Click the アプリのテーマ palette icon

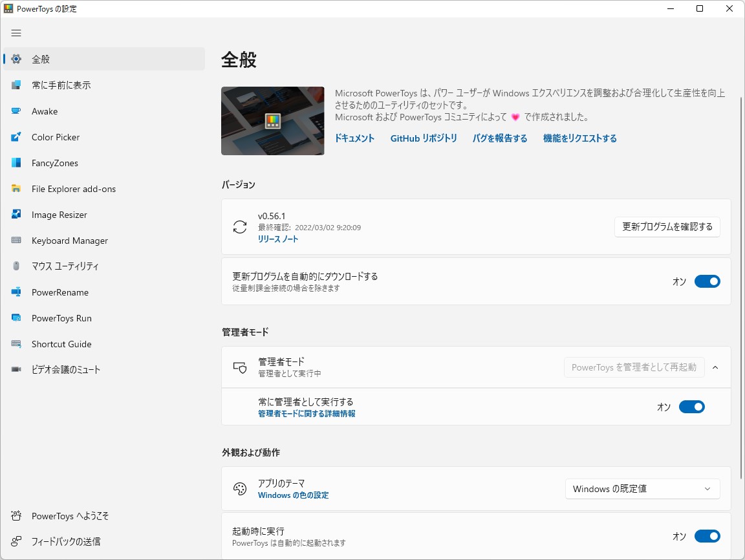click(x=240, y=489)
